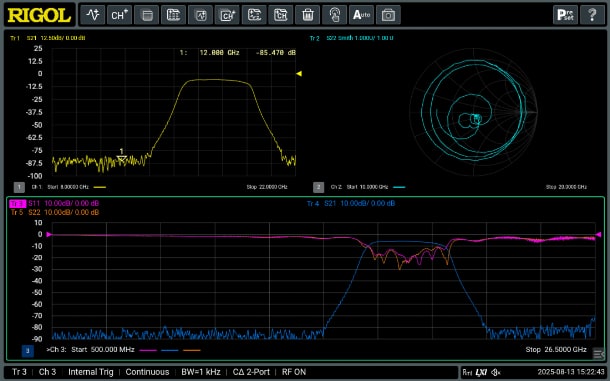Select Tr 2 S22 Smith trace label

352,38
